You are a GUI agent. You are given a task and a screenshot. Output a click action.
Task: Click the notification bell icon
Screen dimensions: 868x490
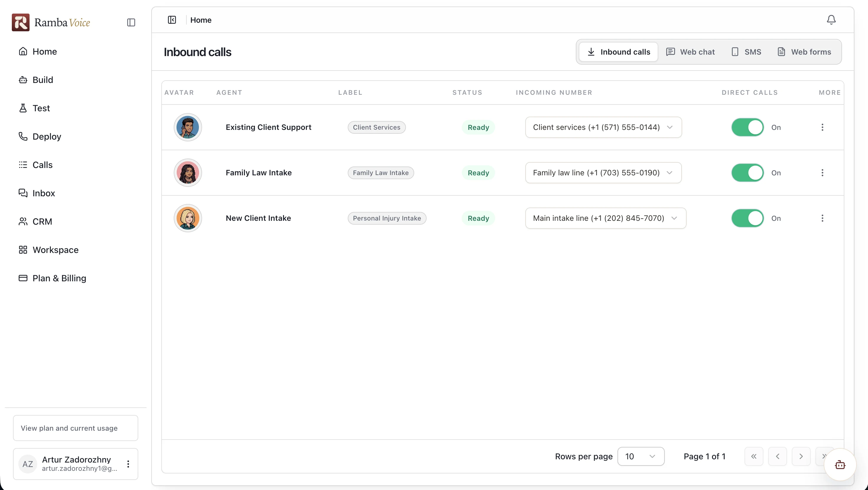831,20
